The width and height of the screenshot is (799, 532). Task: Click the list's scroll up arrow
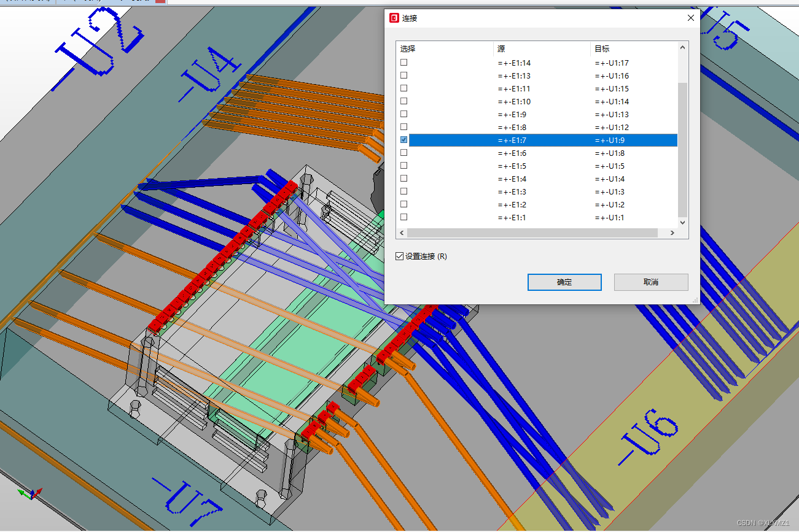point(682,47)
